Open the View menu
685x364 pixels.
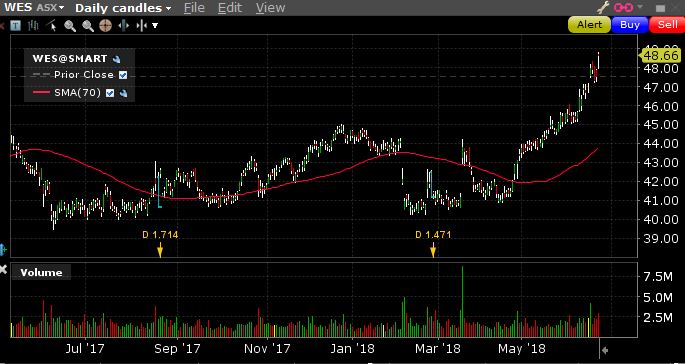click(270, 7)
